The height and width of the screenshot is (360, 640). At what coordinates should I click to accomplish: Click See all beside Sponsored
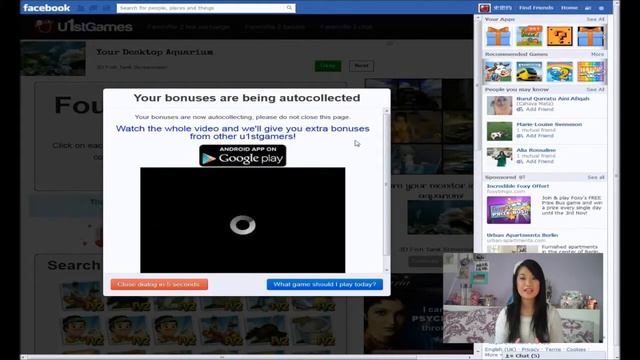[x=596, y=177]
